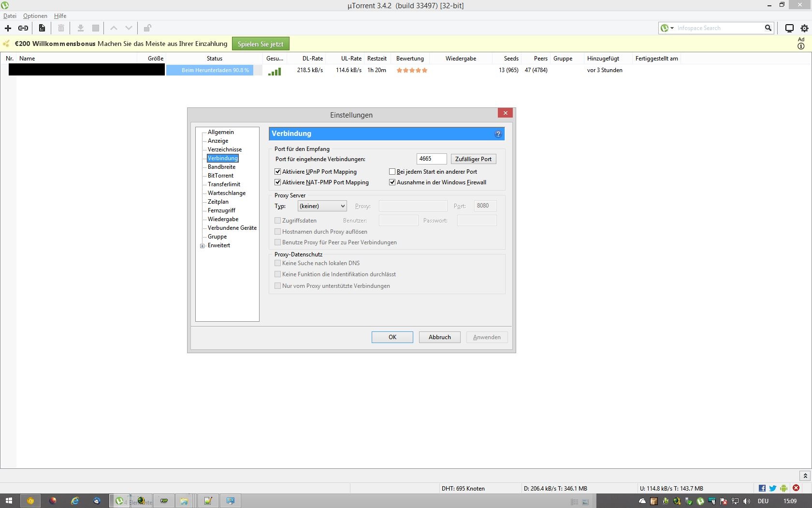Select Verbundene Geräte in settings tree
The image size is (812, 508).
point(232,228)
